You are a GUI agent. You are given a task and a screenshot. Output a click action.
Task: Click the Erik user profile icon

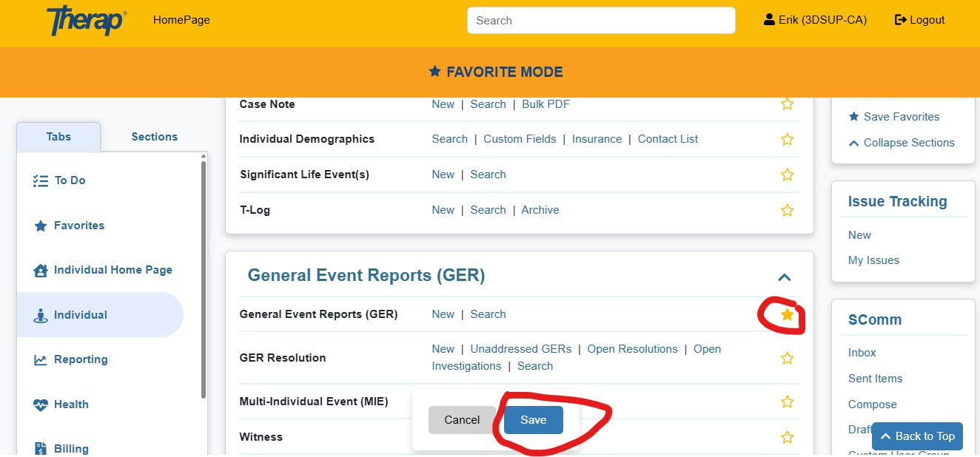[x=769, y=20]
